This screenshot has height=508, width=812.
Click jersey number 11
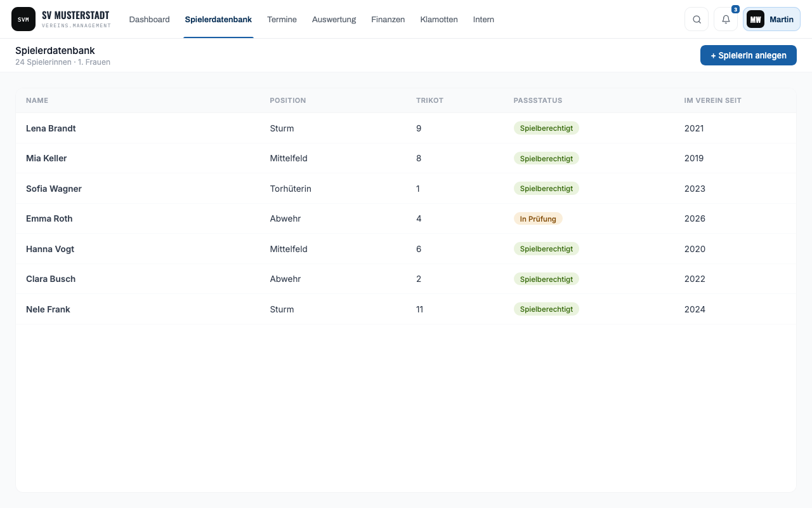pyautogui.click(x=419, y=309)
